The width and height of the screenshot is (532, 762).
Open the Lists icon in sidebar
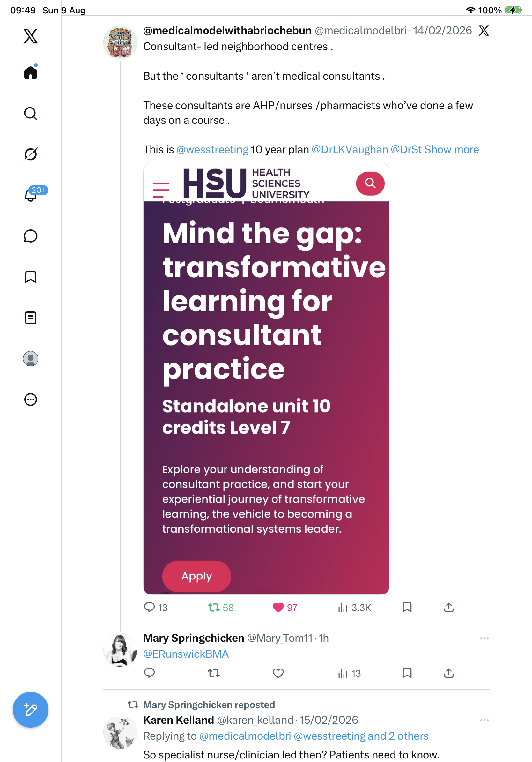coord(31,318)
